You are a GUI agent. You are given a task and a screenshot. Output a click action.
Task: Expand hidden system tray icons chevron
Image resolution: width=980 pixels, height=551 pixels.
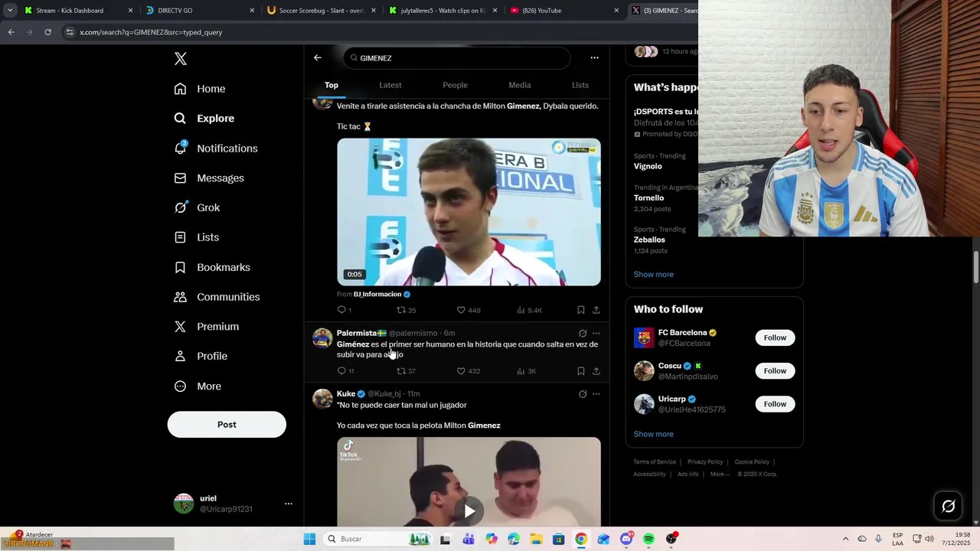(x=845, y=539)
